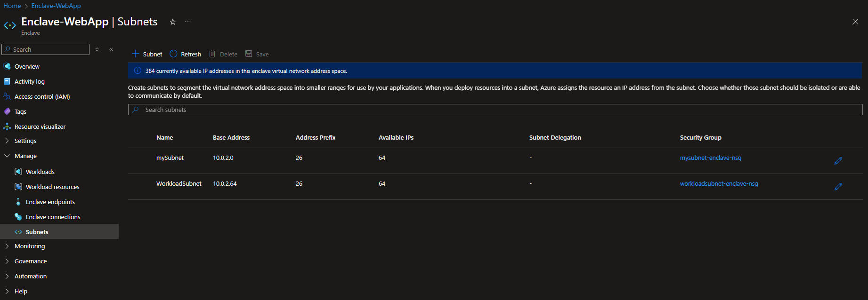Click the 384 available IP addresses banner text

[246, 71]
